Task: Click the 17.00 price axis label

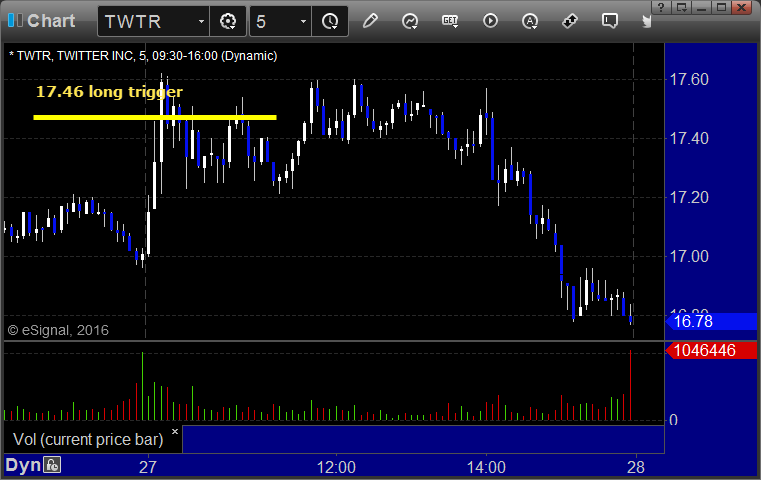Action: coord(689,256)
